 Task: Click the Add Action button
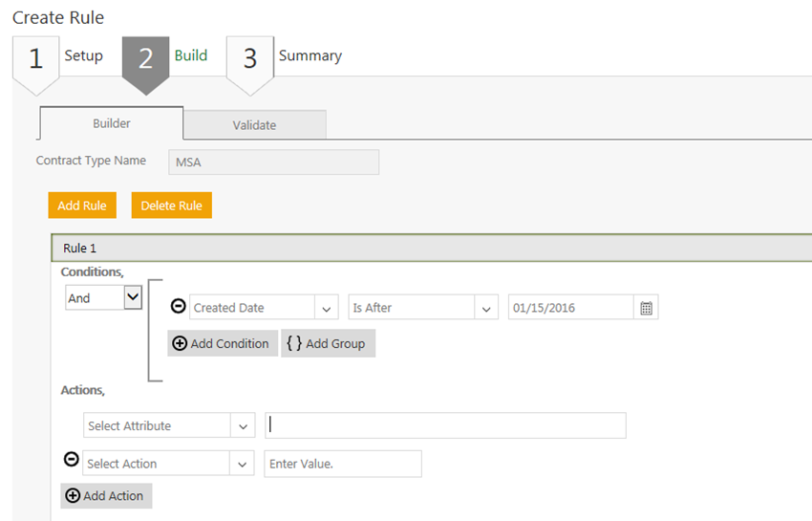tap(106, 496)
